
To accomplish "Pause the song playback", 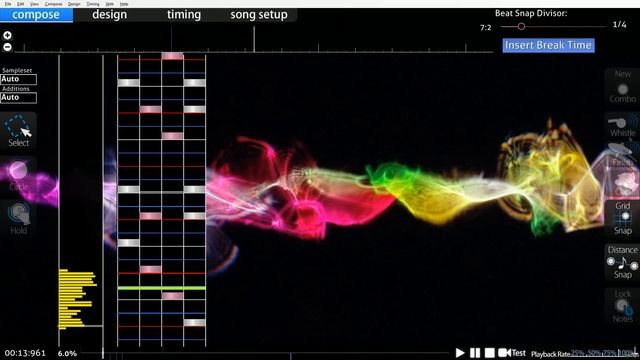I will click(475, 353).
